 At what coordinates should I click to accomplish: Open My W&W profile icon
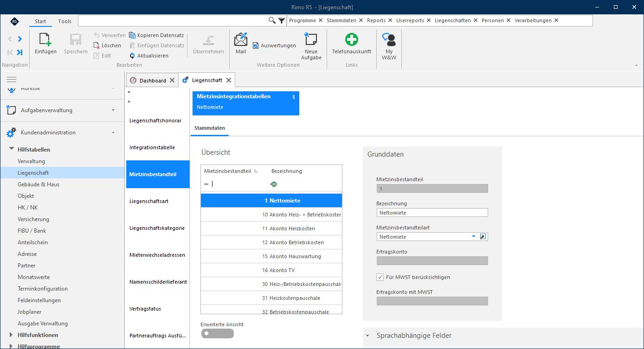click(389, 40)
